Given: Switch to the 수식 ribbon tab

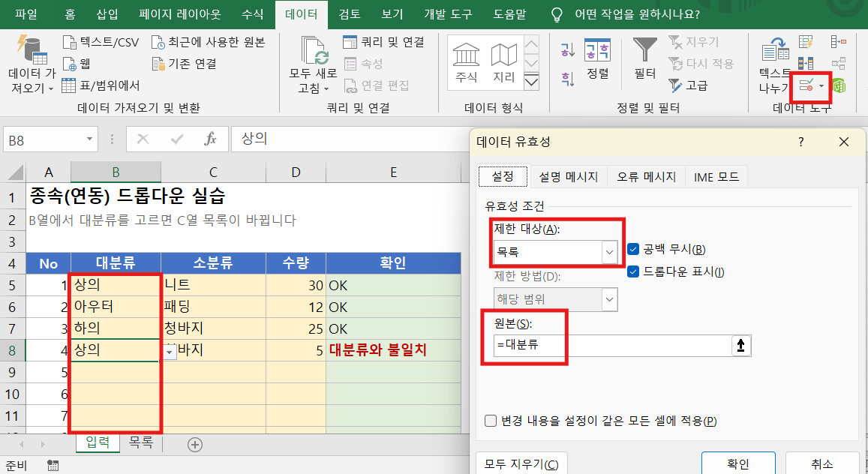Looking at the screenshot, I should pyautogui.click(x=252, y=14).
